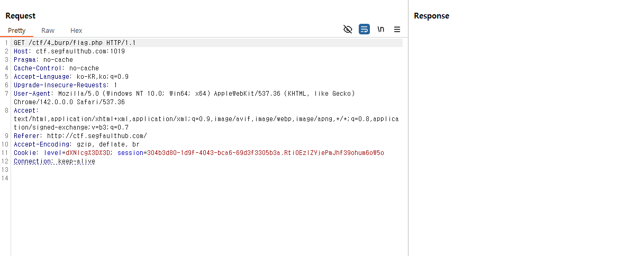Click the session cookie value
The height and width of the screenshot is (256, 644).
tap(265, 153)
